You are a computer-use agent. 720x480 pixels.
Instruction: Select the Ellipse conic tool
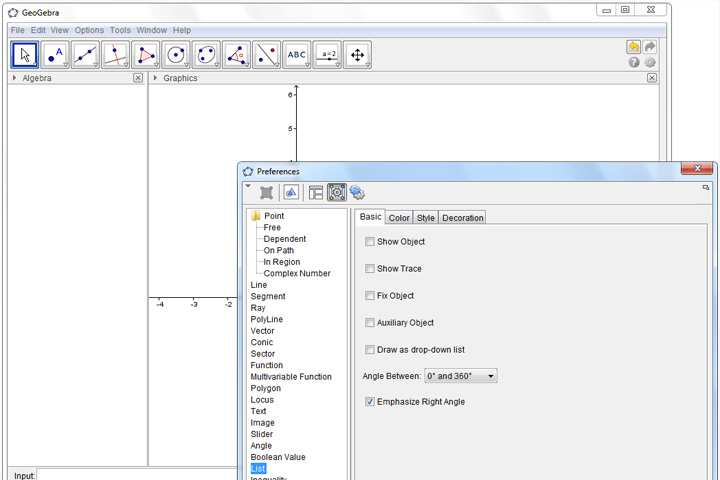[206, 55]
